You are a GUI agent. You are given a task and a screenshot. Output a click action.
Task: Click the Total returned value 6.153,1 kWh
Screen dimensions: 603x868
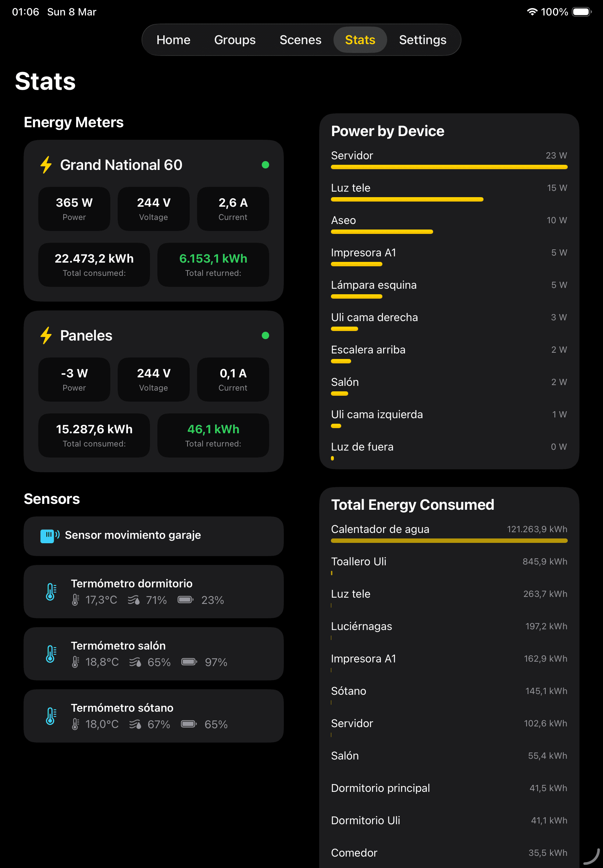click(x=213, y=259)
